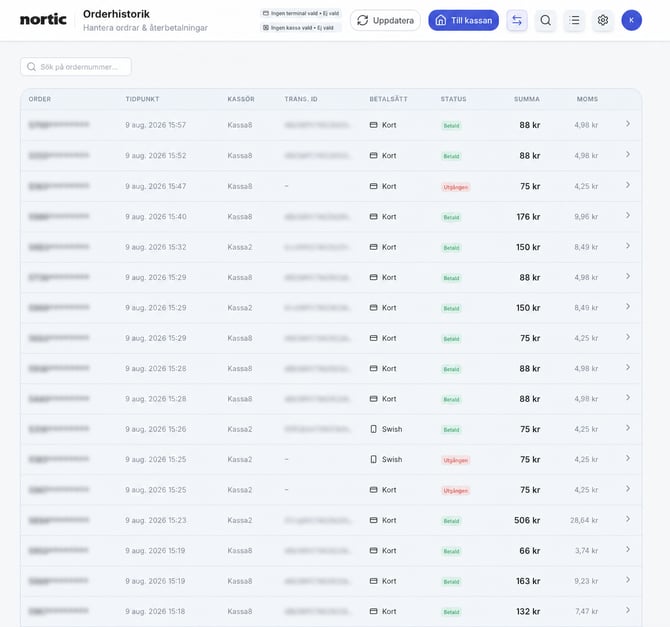Viewport: 670px width, 627px height.
Task: Click the Swish phone icon in the 15:25 row
Action: 373,459
